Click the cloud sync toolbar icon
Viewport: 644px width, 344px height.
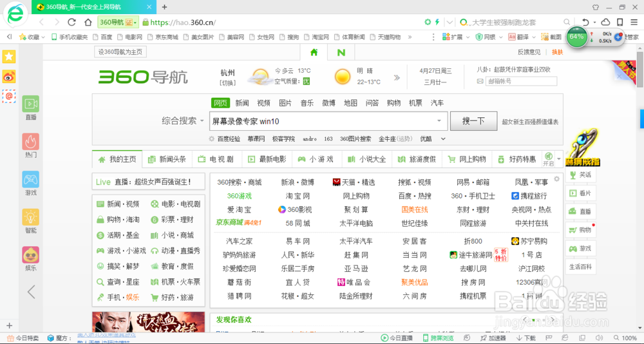pyautogui.click(x=605, y=22)
